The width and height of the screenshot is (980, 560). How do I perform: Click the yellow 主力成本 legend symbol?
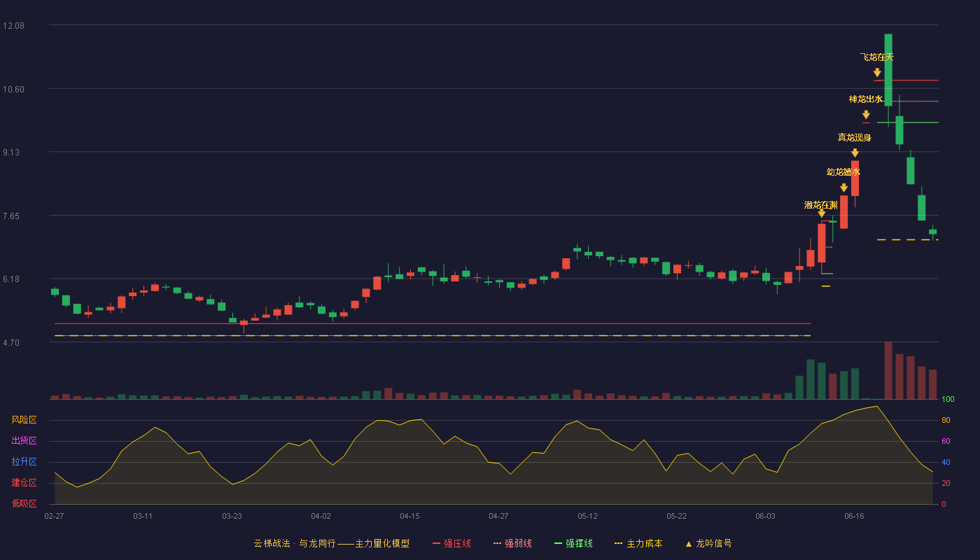tap(619, 543)
